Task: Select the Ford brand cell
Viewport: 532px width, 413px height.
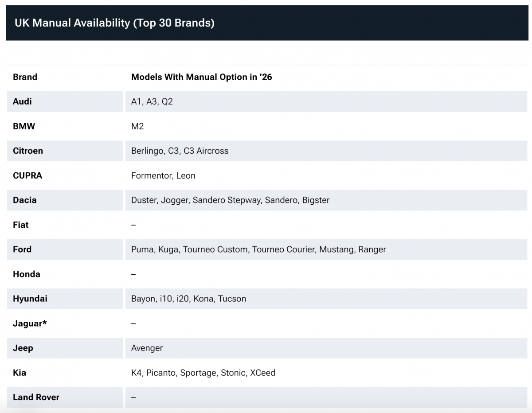Action: (22, 249)
